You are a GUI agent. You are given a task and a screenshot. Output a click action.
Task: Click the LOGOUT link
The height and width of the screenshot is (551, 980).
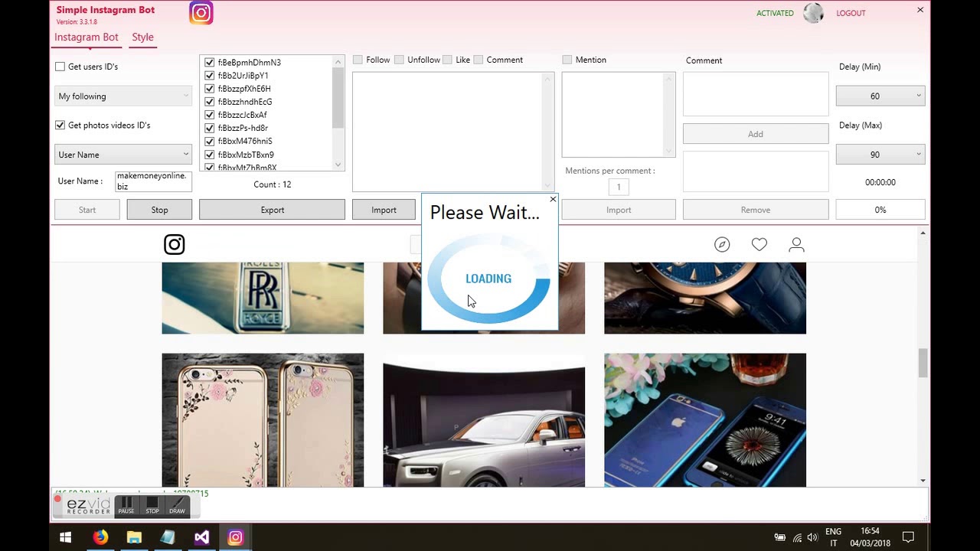point(851,13)
